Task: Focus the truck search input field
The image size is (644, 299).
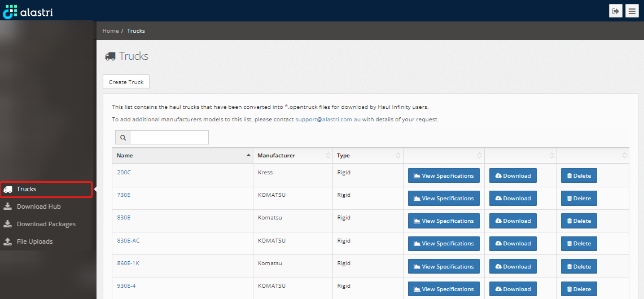Action: 169,138
